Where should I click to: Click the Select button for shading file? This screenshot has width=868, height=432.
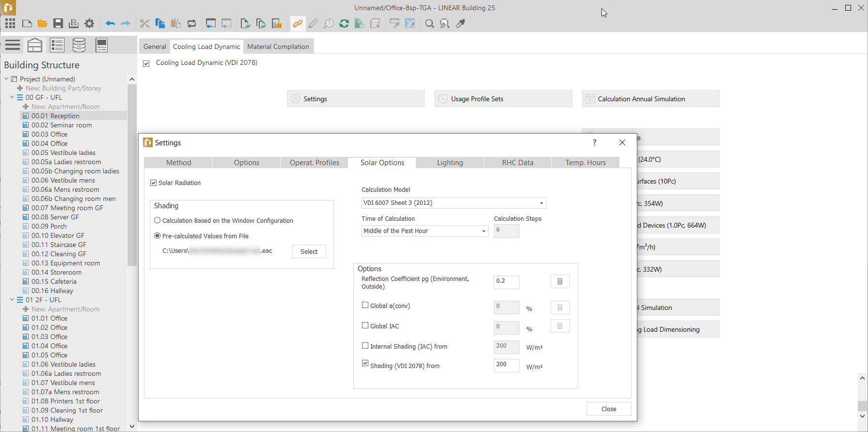click(x=309, y=251)
